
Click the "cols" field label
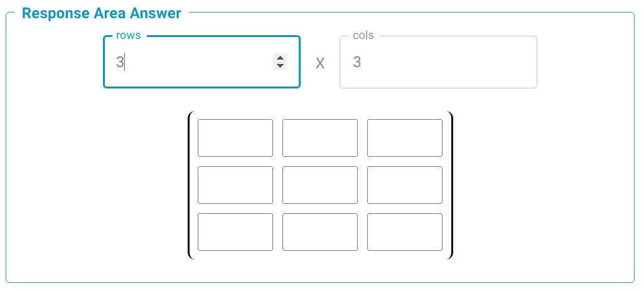[x=363, y=36]
